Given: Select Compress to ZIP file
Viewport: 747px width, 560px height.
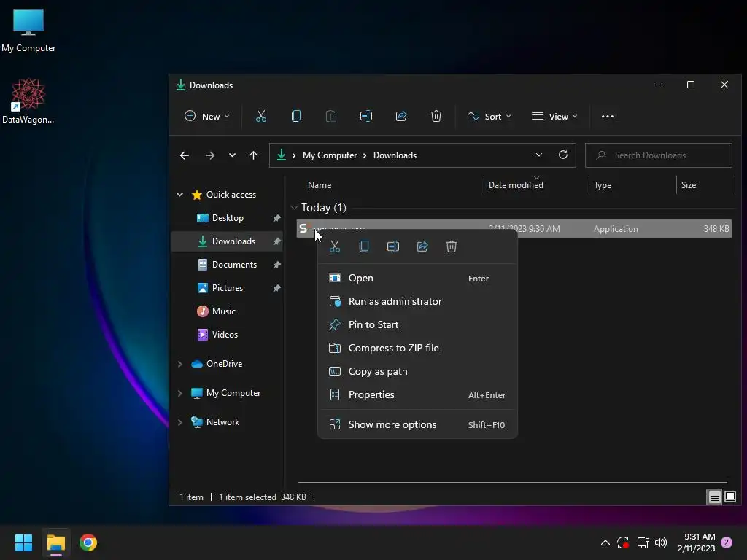Looking at the screenshot, I should tap(418, 348).
